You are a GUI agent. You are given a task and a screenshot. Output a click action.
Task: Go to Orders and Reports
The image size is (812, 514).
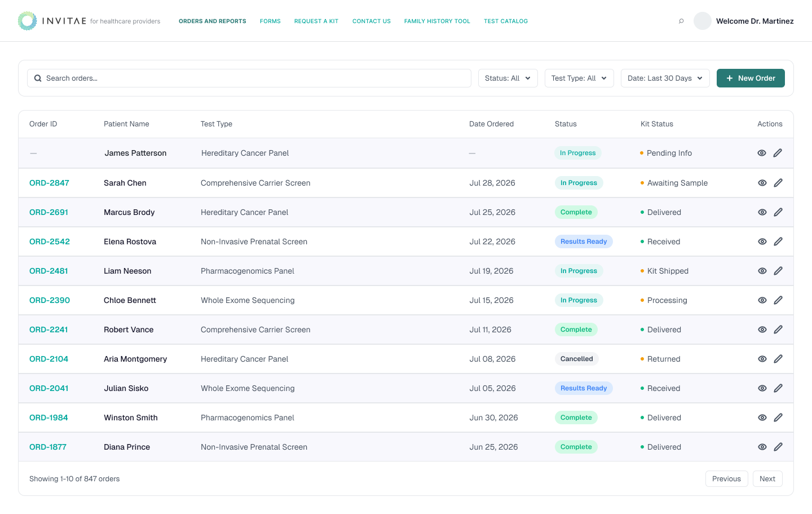point(213,21)
